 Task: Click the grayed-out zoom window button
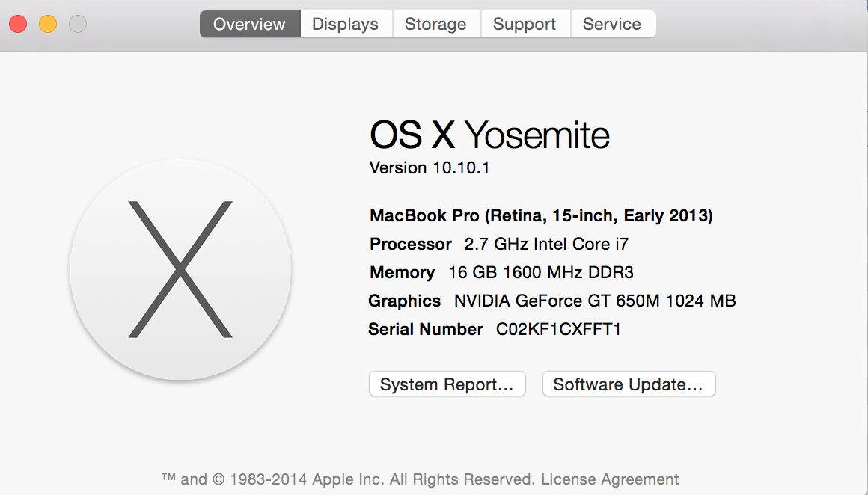tap(78, 25)
